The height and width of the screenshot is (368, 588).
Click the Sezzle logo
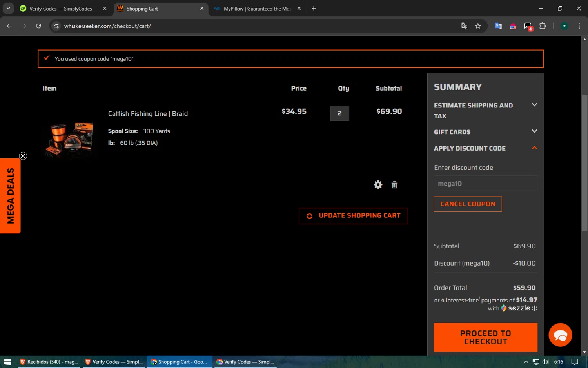[515, 308]
